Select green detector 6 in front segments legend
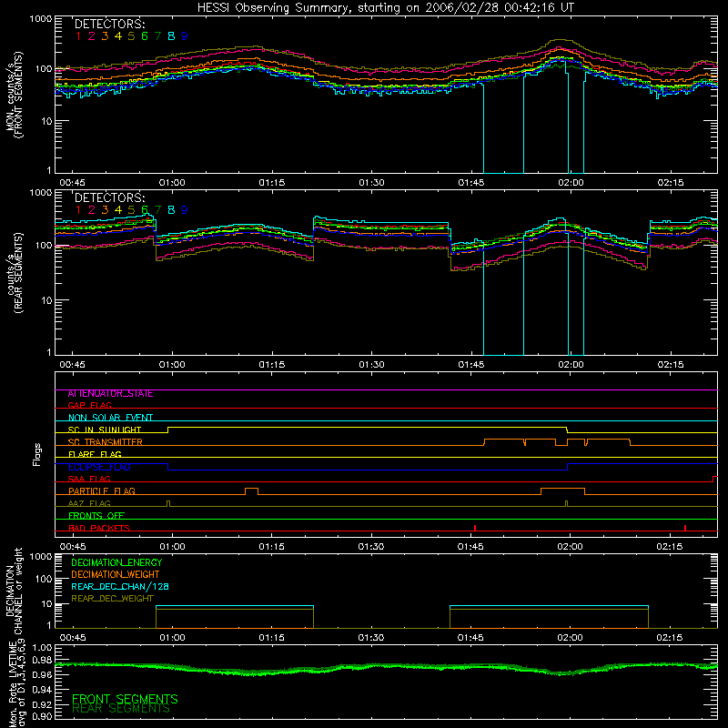 click(x=145, y=36)
